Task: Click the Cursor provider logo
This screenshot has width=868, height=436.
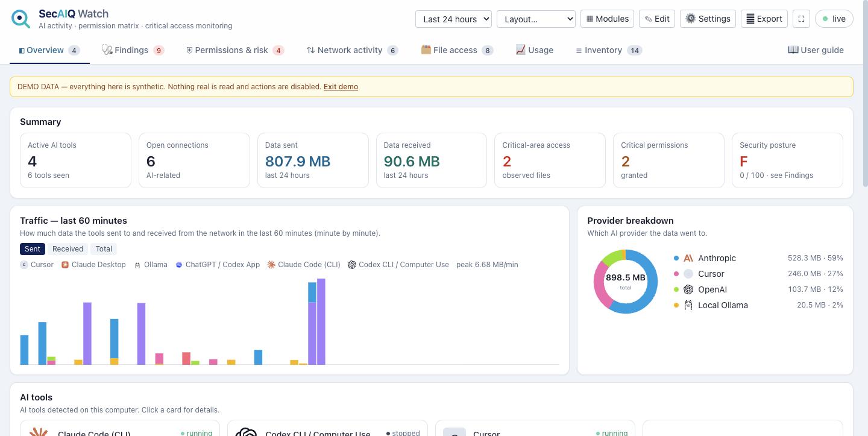Action: [x=688, y=274]
